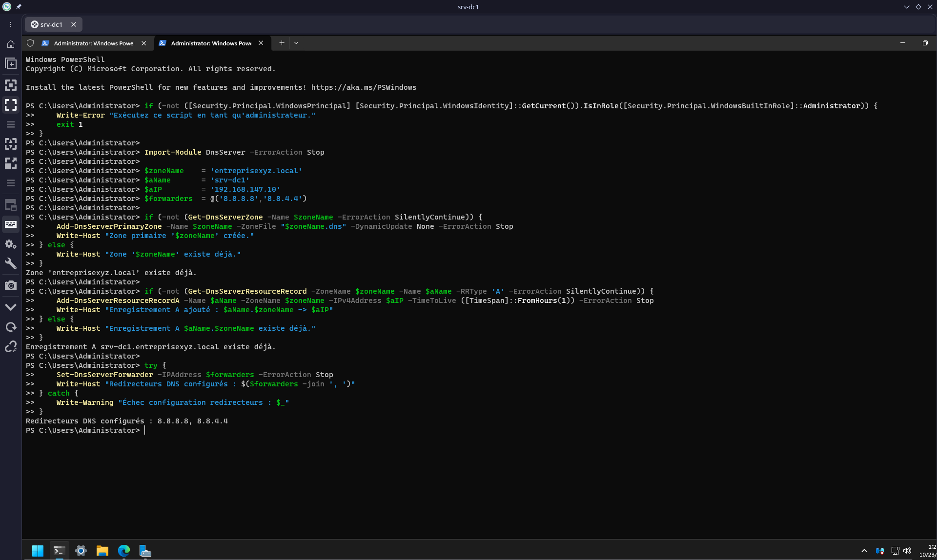This screenshot has width=937, height=560.
Task: Open Microsoft Edge from the taskbar
Action: [x=124, y=551]
